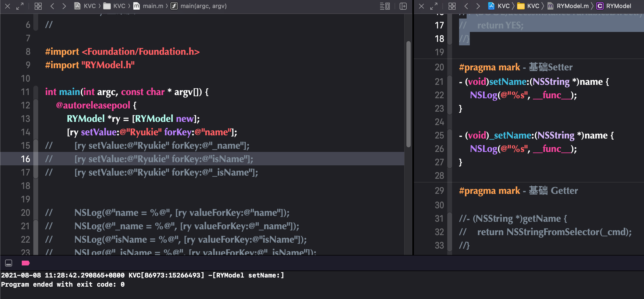
Task: Fold _setName: method via line 25 ribbon
Action: click(450, 135)
